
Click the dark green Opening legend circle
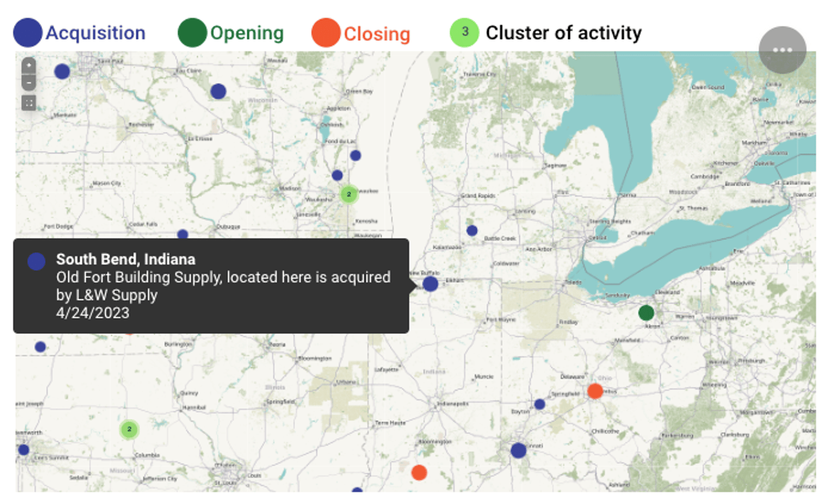192,33
